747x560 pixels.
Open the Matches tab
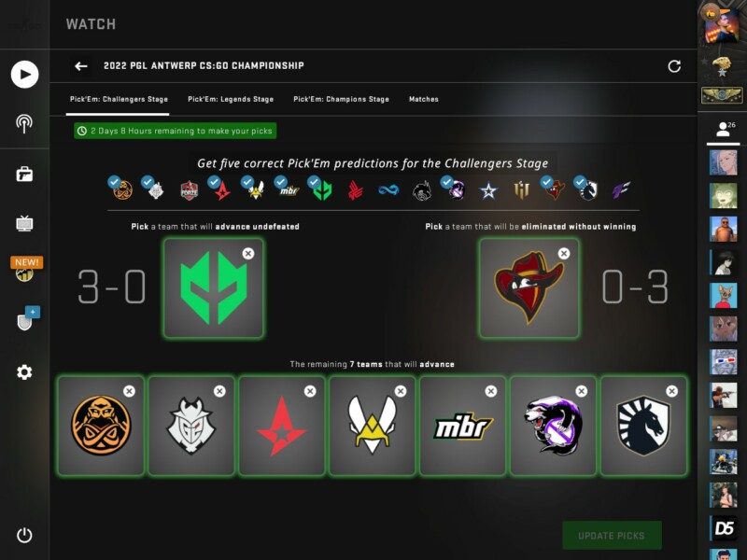point(424,99)
